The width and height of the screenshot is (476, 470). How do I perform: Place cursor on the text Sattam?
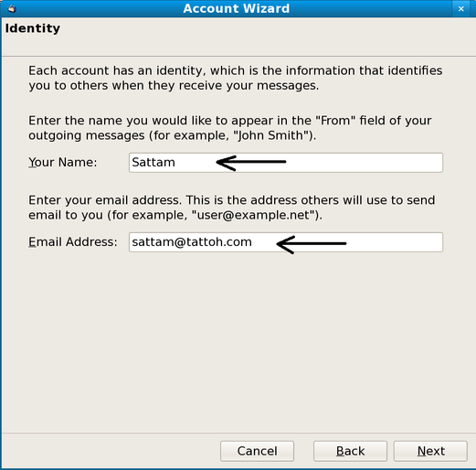pyautogui.click(x=153, y=162)
